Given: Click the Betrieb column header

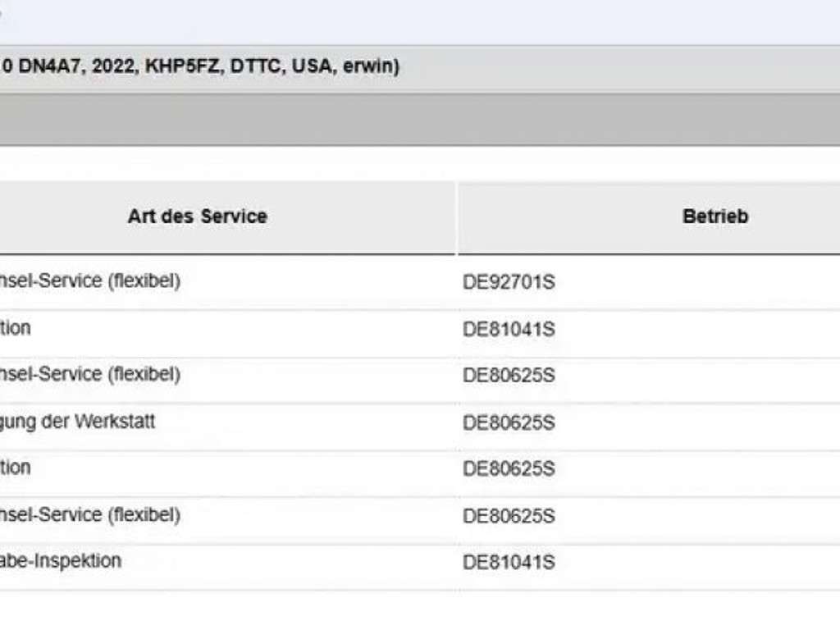Looking at the screenshot, I should (x=714, y=217).
